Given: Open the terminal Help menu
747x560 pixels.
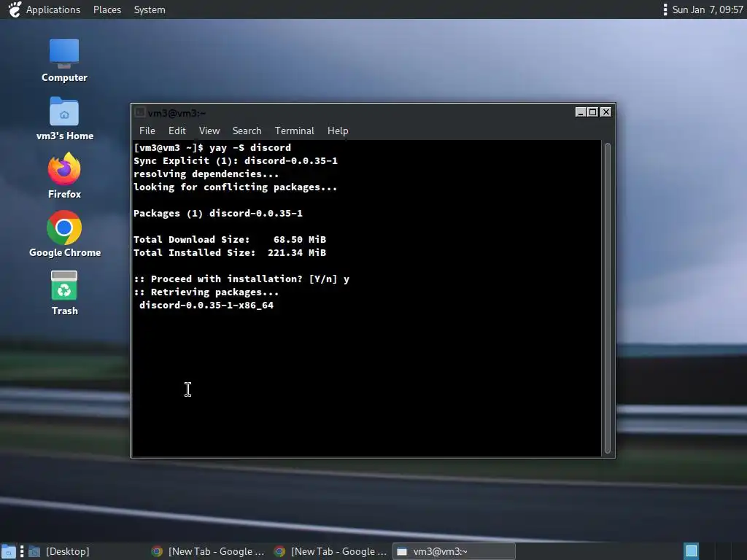Looking at the screenshot, I should [x=338, y=131].
